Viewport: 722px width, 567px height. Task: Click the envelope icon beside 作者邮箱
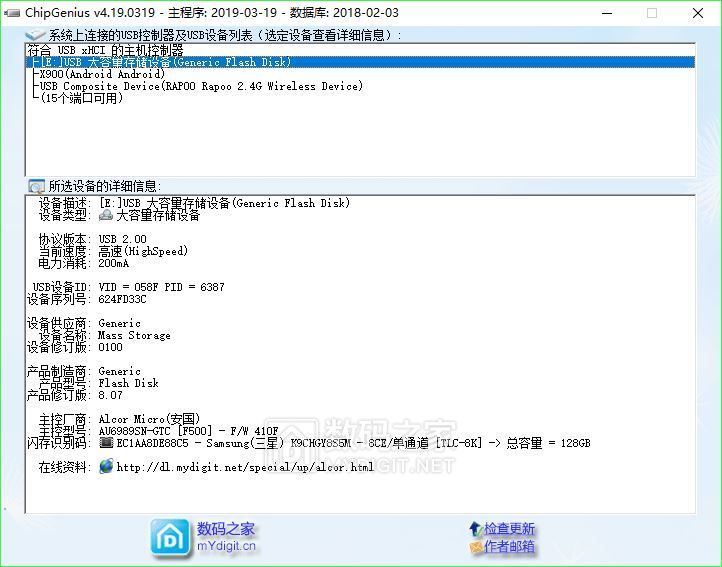point(476,547)
